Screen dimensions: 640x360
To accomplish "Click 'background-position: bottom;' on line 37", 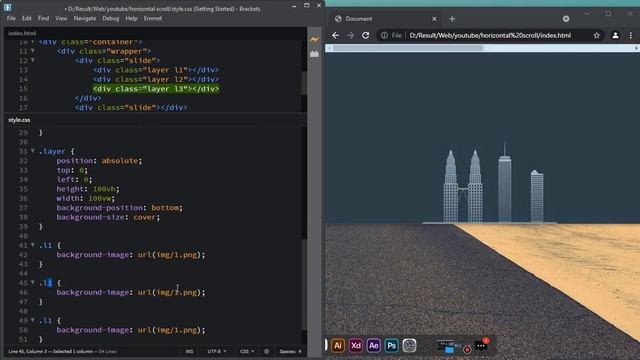I will point(120,208).
